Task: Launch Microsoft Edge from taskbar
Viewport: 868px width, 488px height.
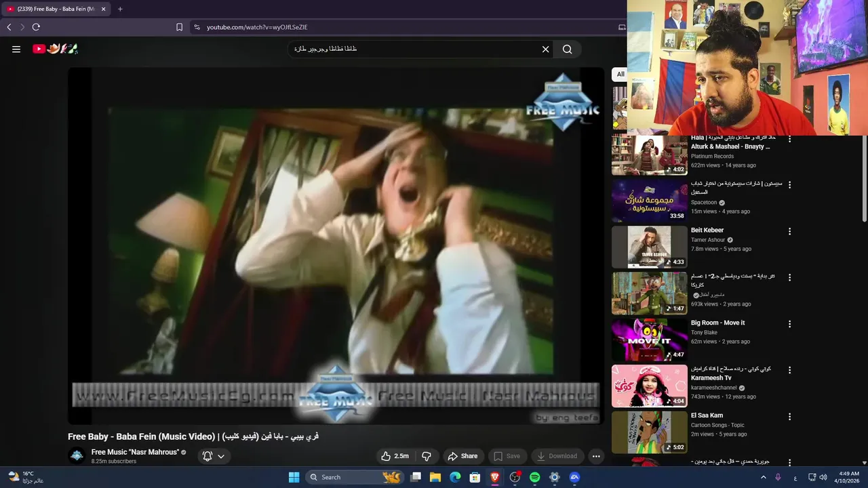Action: click(x=455, y=477)
